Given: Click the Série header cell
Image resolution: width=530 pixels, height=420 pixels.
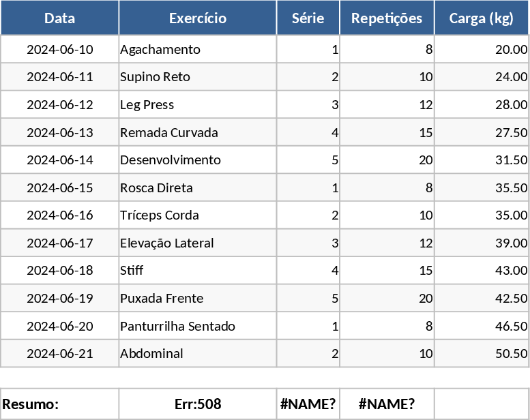Looking at the screenshot, I should tap(308, 18).
